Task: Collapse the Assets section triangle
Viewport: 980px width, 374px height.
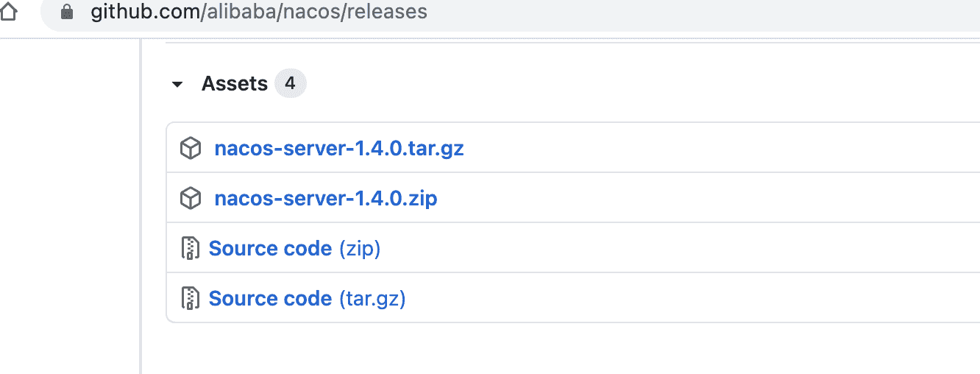Action: [177, 85]
